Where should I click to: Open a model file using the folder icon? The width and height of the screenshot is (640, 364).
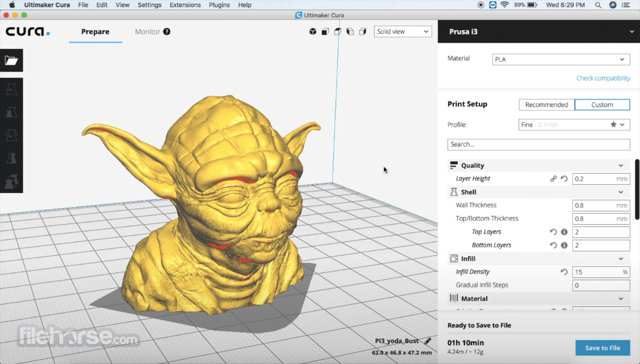12,60
